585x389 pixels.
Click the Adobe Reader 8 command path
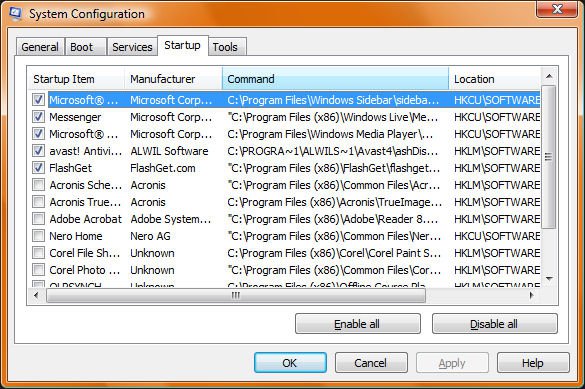pyautogui.click(x=333, y=219)
